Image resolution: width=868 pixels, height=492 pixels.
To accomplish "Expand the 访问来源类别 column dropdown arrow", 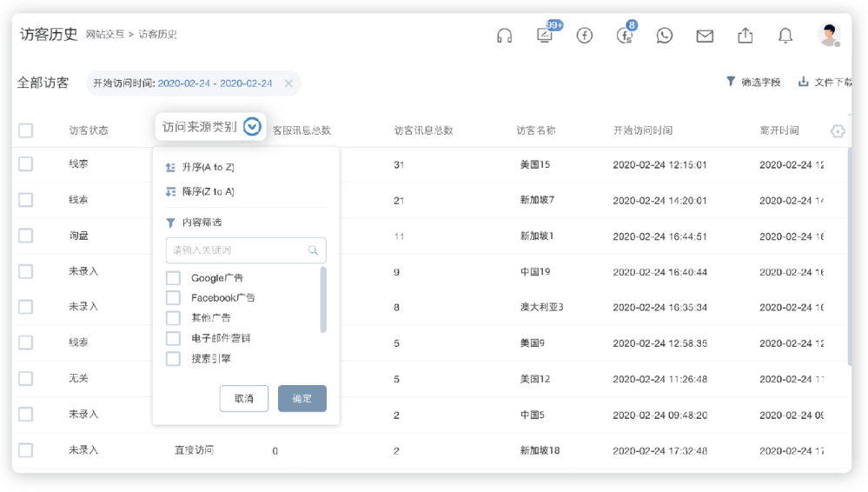I will pos(252,126).
